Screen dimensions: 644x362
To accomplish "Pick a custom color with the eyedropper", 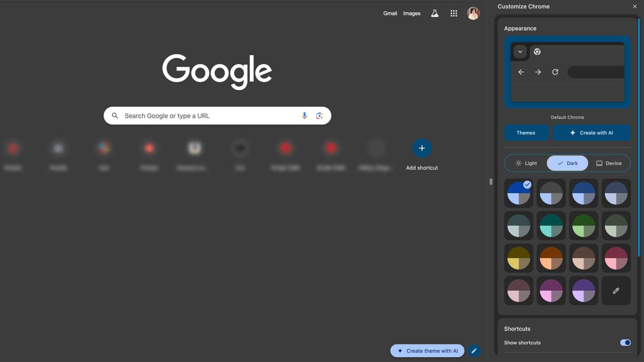I will tap(616, 291).
